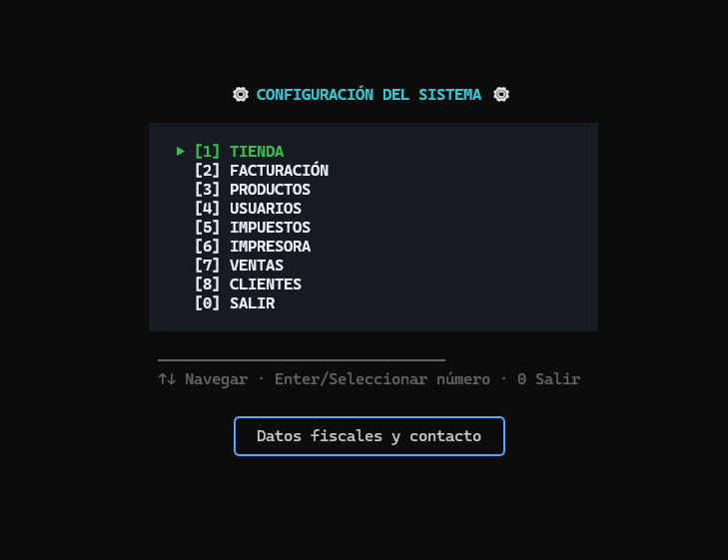Click the [0] number label
Screen dimensions: 728x560
tap(207, 303)
